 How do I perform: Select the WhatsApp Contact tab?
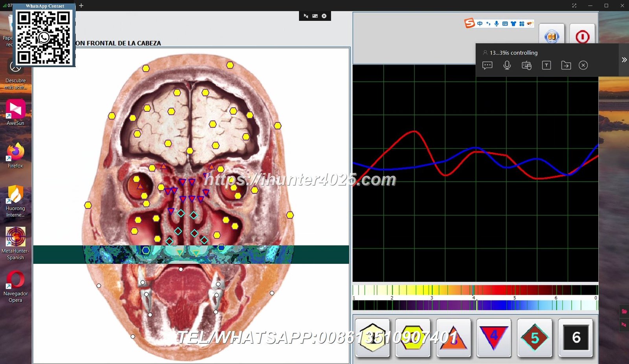tap(45, 6)
